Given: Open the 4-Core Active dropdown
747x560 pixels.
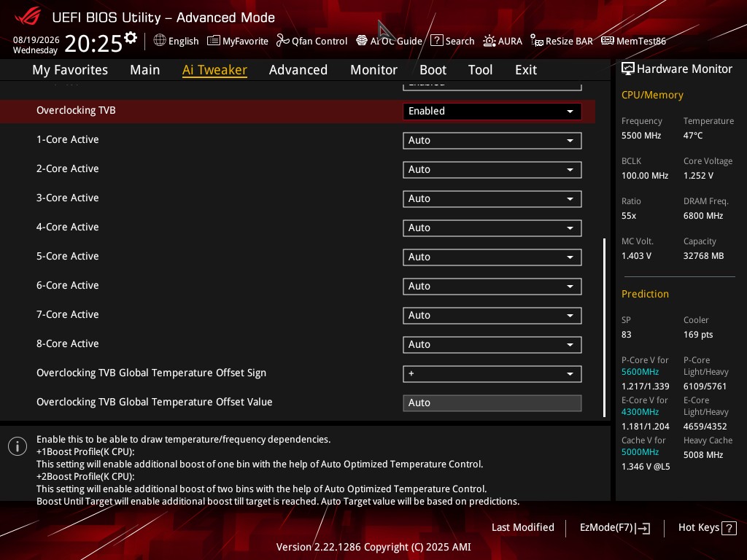Looking at the screenshot, I should click(x=492, y=228).
